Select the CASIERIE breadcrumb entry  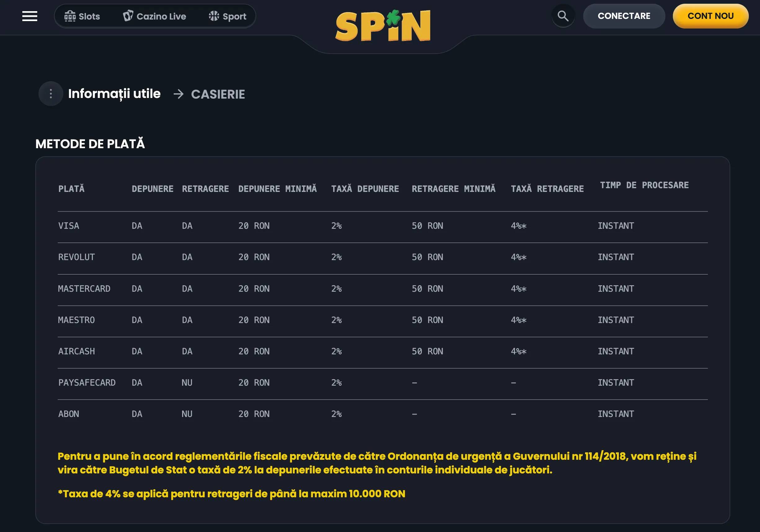coord(218,94)
